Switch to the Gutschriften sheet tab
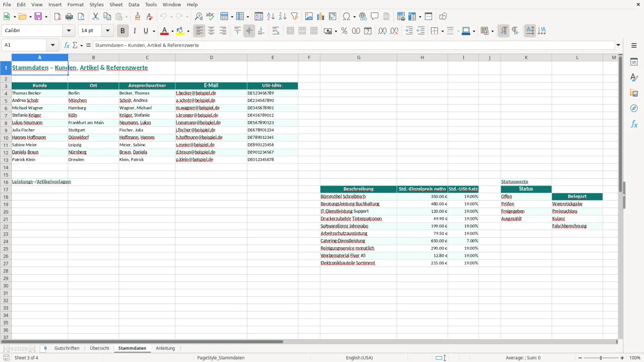This screenshot has height=362, width=644. click(x=67, y=348)
